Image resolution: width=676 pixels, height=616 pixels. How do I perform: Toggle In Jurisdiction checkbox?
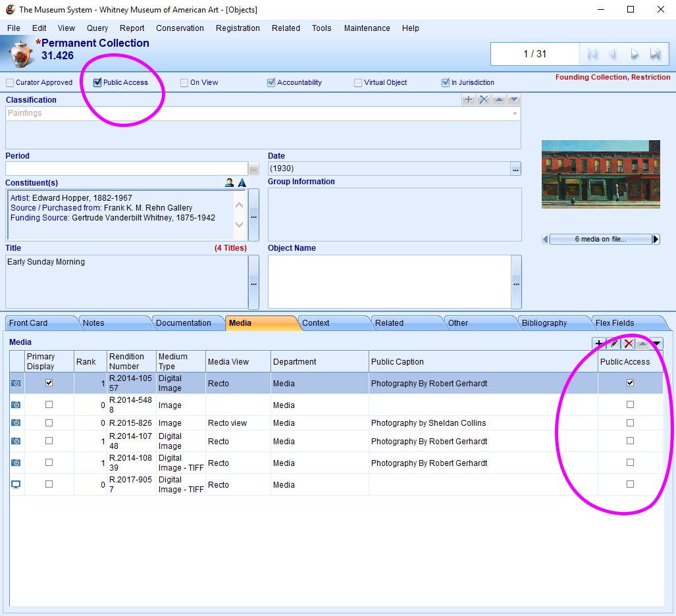point(446,82)
